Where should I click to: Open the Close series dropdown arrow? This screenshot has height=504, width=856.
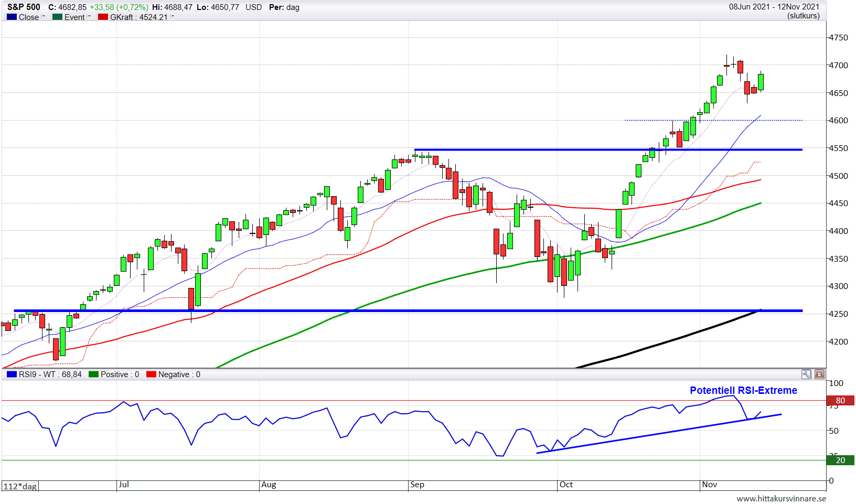[x=44, y=17]
